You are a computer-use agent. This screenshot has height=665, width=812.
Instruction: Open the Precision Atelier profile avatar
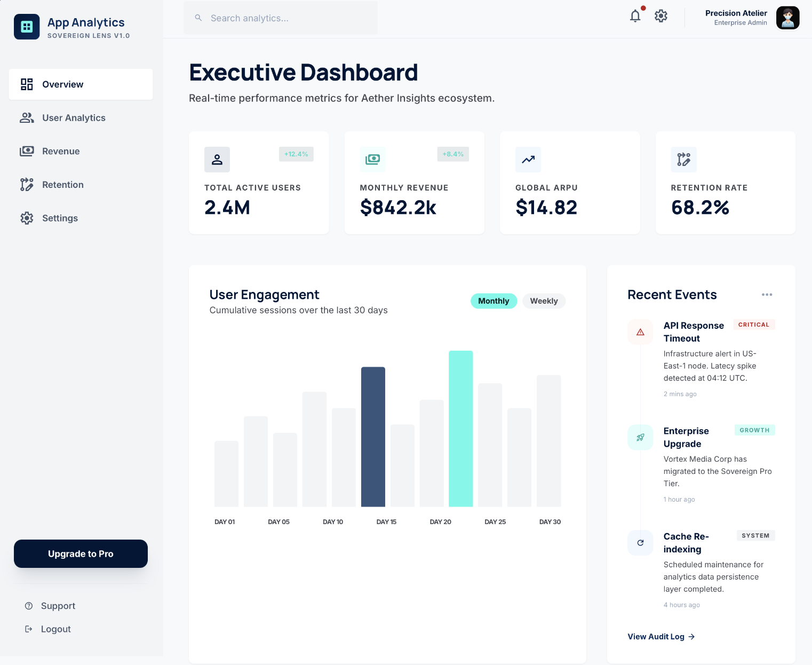click(787, 18)
